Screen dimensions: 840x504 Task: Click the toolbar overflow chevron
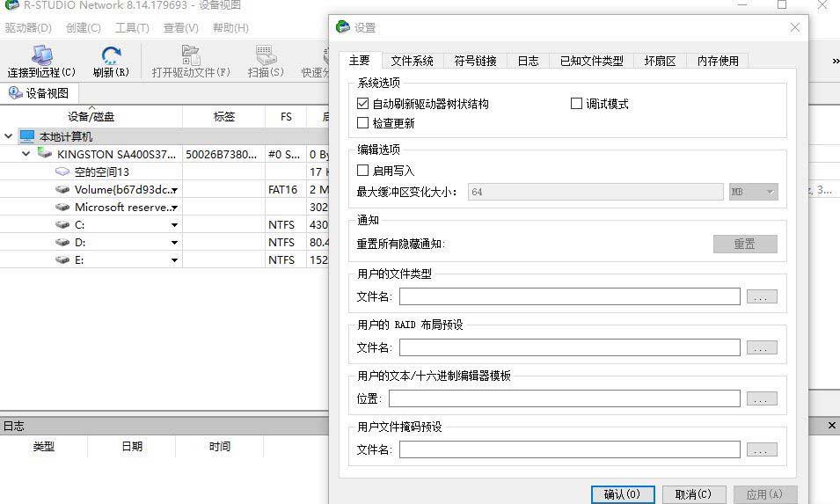pos(836,62)
